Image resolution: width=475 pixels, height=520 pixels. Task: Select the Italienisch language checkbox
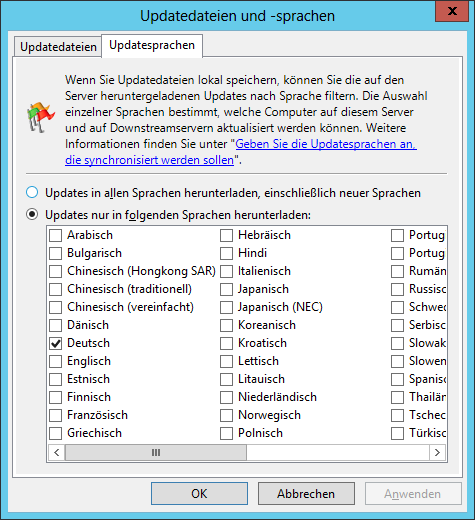[x=226, y=271]
